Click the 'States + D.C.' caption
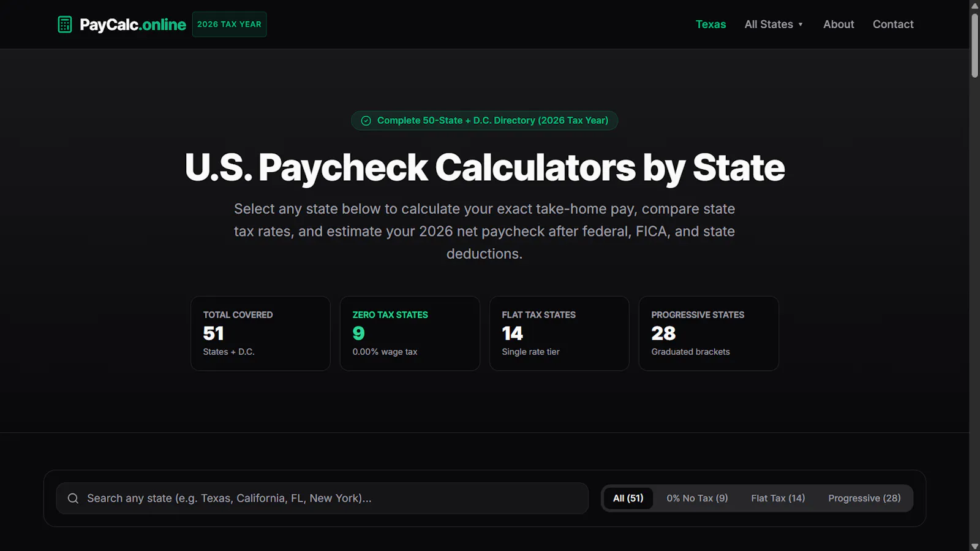Screen dimensions: 980x551 (x=228, y=352)
